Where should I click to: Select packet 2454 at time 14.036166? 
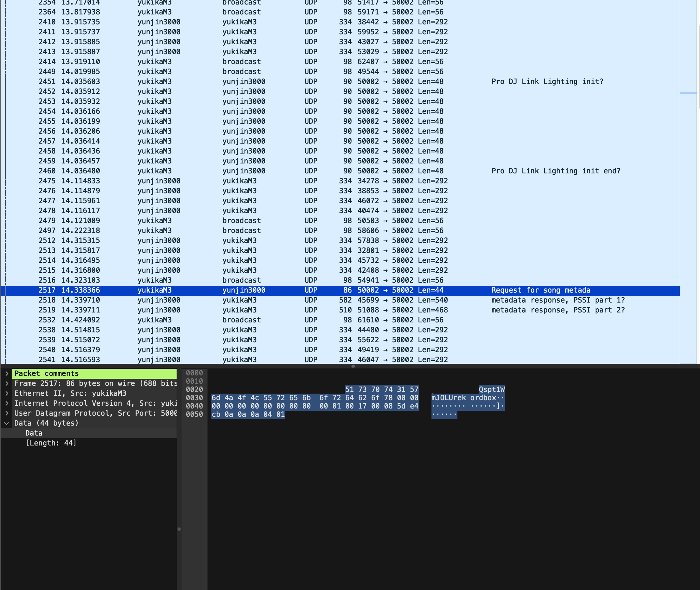point(340,111)
